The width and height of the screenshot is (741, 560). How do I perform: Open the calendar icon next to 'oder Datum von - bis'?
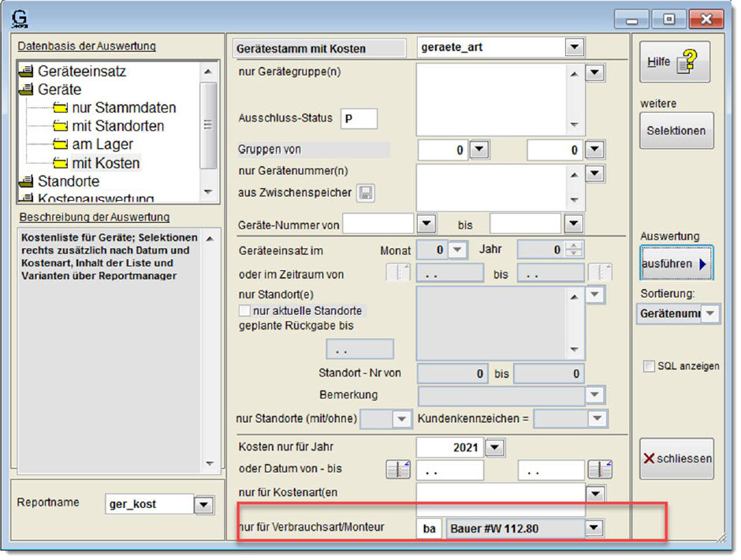point(397,470)
